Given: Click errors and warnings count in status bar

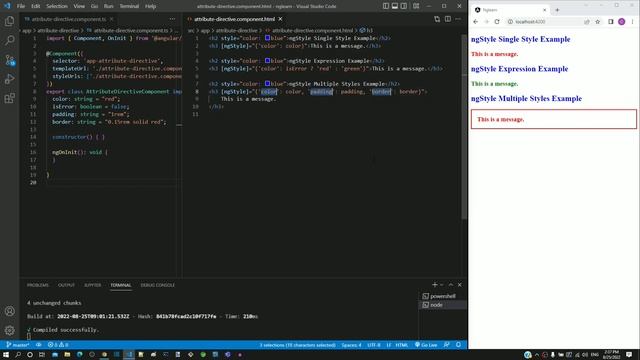Looking at the screenshot, I should pyautogui.click(x=58, y=345).
